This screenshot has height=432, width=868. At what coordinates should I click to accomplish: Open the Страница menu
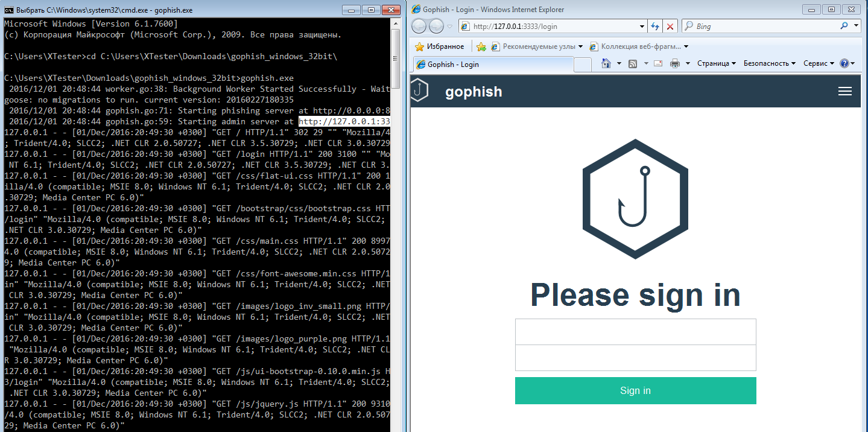(x=716, y=63)
